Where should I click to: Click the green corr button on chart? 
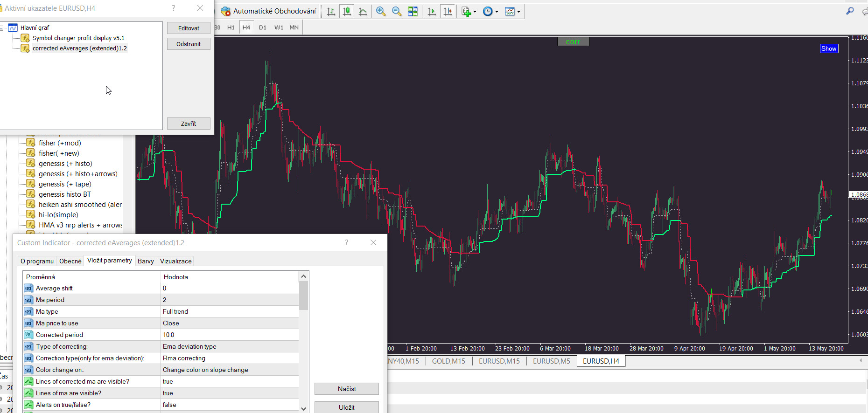(x=573, y=41)
